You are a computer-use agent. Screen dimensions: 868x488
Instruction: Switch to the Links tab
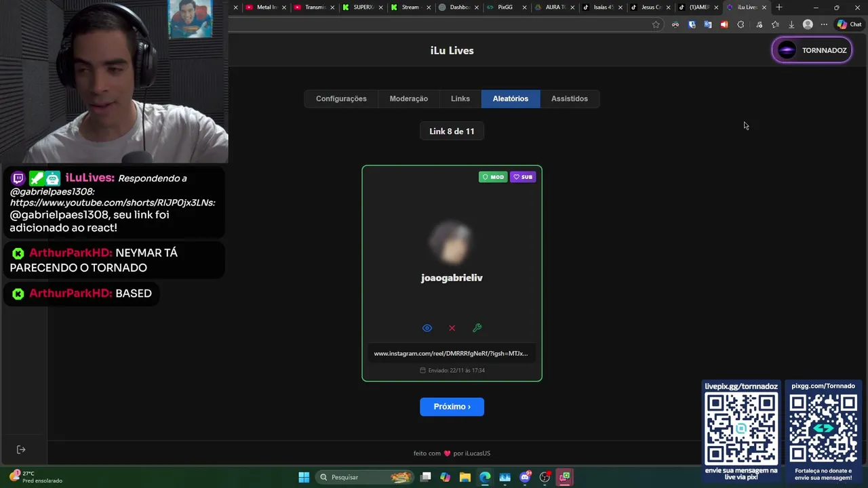click(x=460, y=99)
